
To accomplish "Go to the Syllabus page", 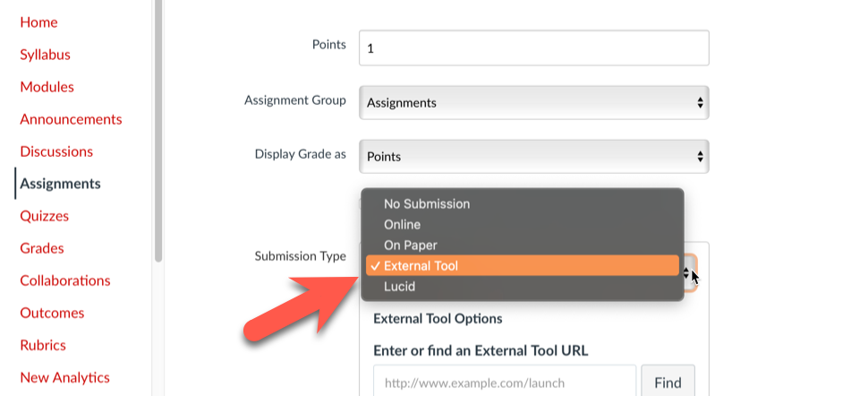I will (45, 55).
